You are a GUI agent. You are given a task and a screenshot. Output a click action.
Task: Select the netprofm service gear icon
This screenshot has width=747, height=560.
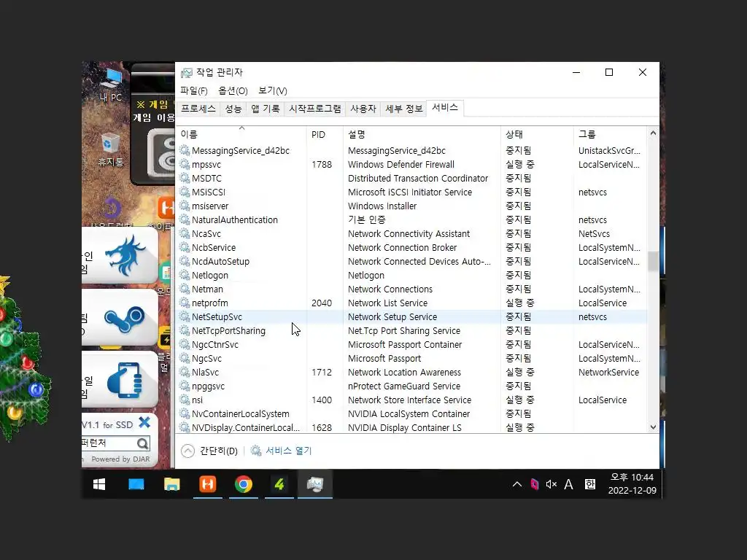[x=185, y=303]
